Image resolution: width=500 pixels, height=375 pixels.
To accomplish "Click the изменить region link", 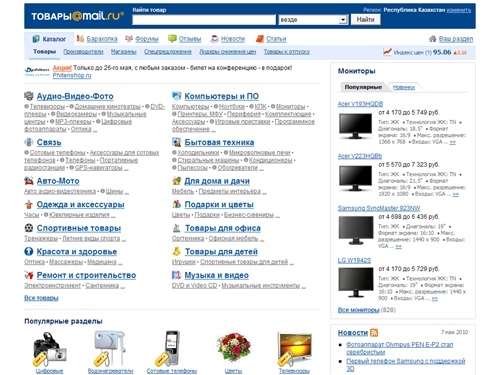I will 459,10.
